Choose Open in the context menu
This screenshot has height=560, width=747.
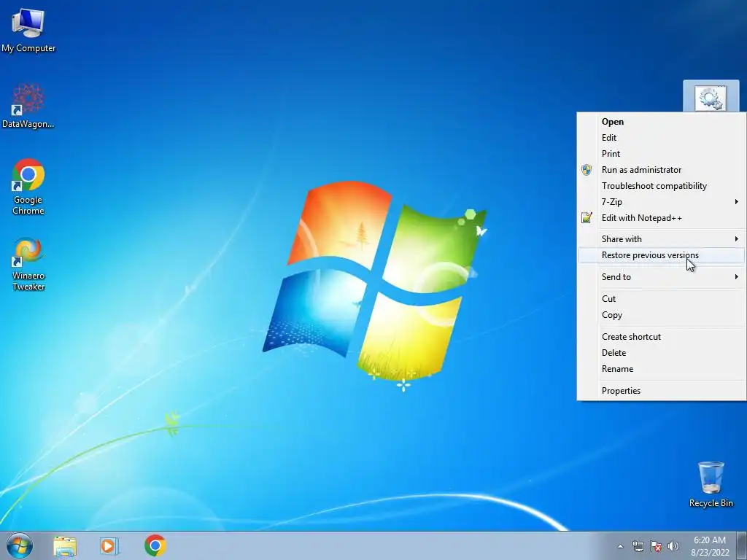tap(662, 122)
